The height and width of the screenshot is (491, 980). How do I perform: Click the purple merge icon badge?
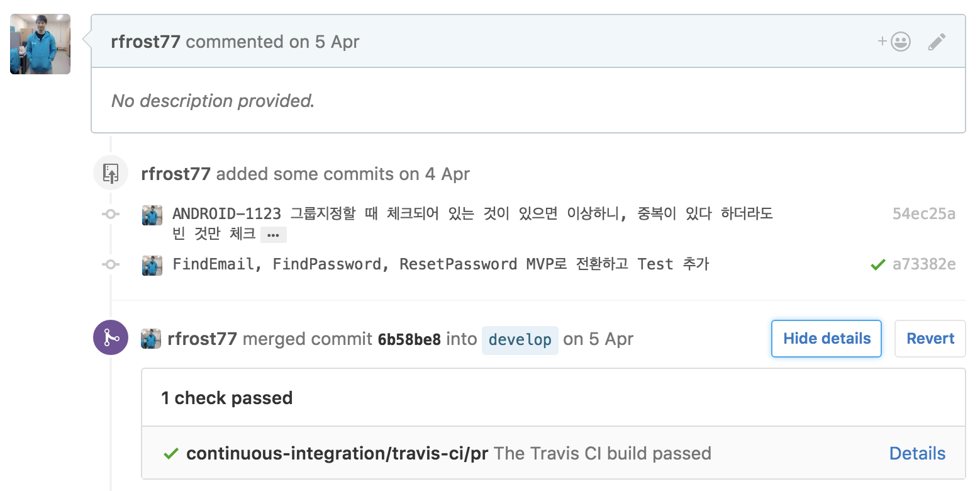111,337
